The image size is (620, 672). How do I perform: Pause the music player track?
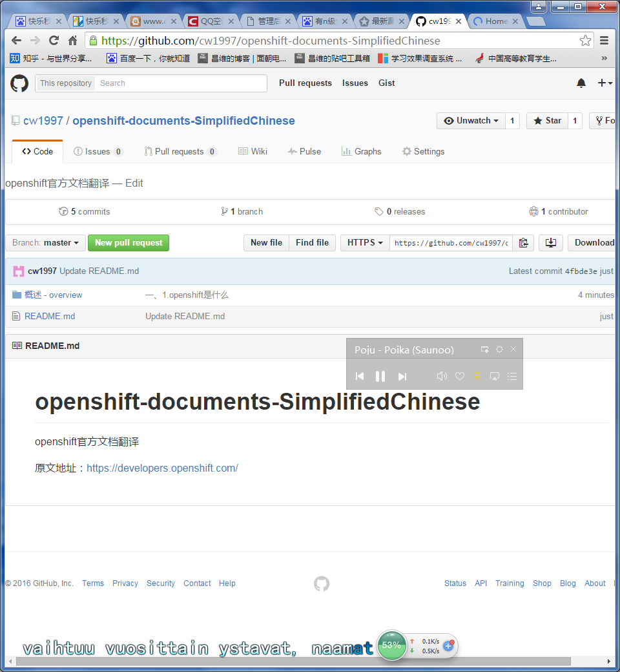coord(380,376)
